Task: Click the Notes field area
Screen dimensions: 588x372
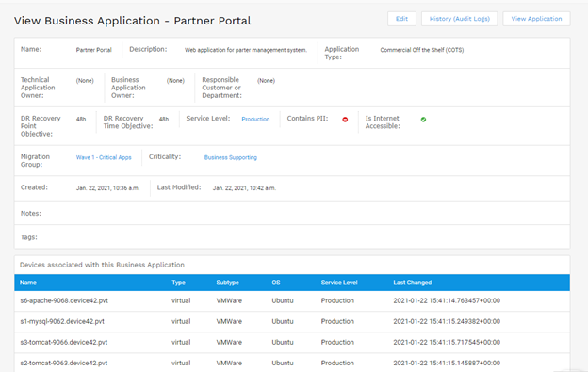Action: click(x=292, y=213)
